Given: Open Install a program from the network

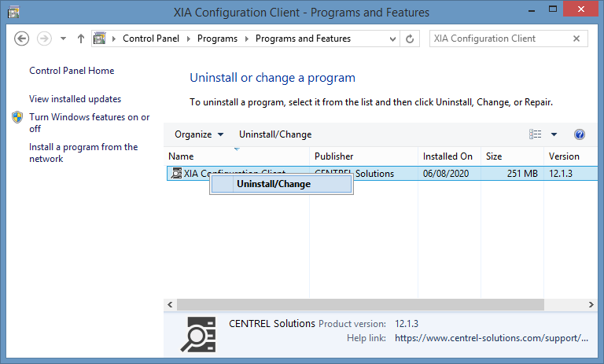Looking at the screenshot, I should coord(83,153).
